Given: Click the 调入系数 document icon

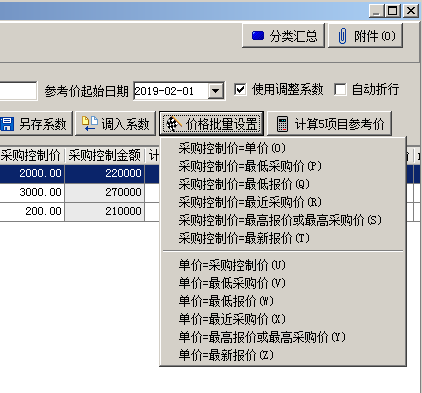Looking at the screenshot, I should pos(90,124).
